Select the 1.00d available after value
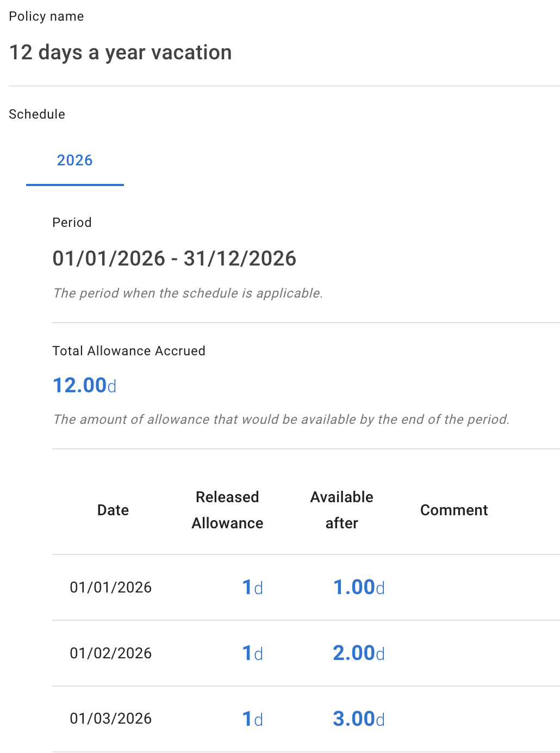560x753 pixels. (x=358, y=588)
